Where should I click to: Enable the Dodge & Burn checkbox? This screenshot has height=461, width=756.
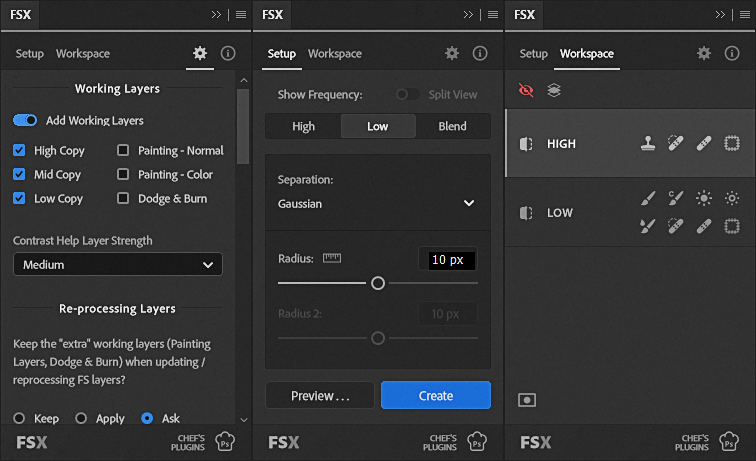123,198
